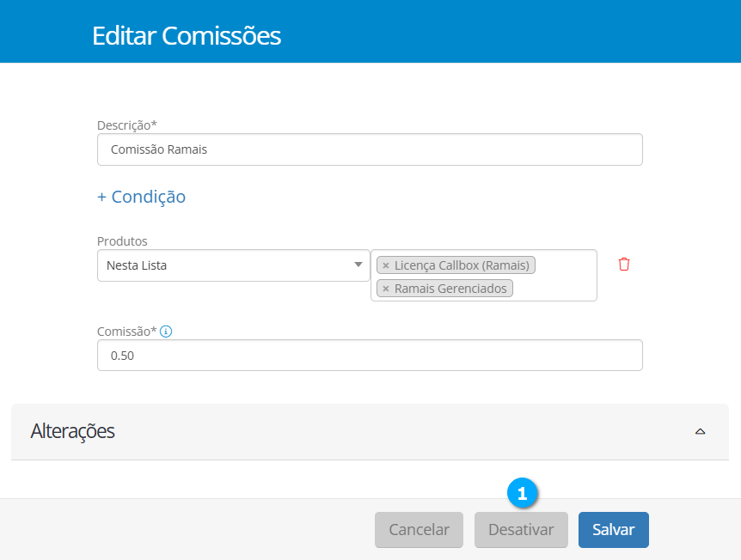Viewport: 741px width, 560px height.
Task: Click the Cancelar button
Action: [419, 530]
